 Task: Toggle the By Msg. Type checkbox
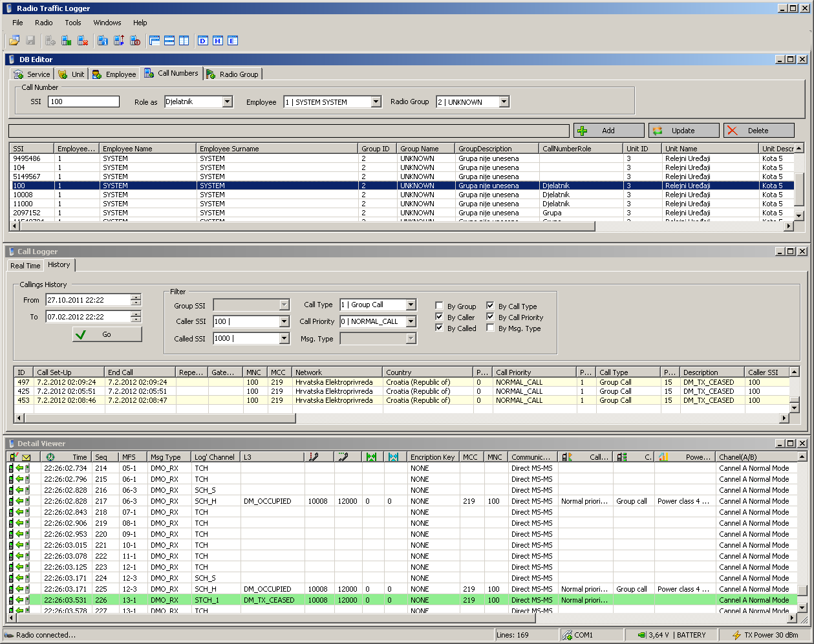tap(491, 328)
